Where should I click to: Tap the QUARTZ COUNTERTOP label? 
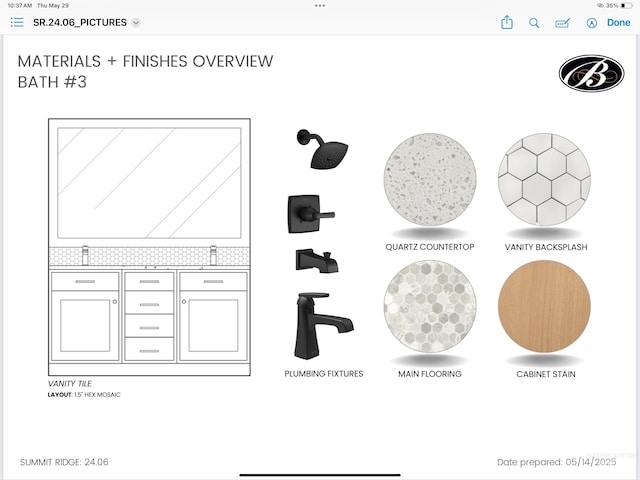click(430, 247)
